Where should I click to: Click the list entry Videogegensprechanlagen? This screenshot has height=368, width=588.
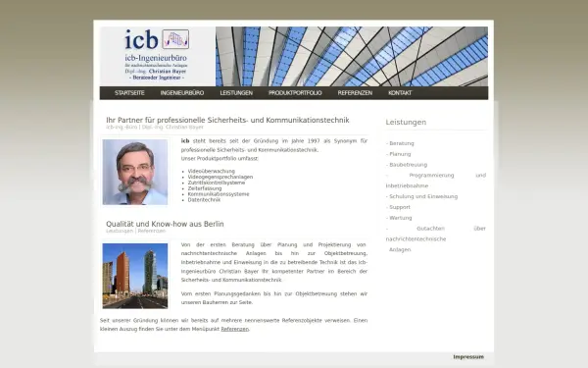coord(220,177)
